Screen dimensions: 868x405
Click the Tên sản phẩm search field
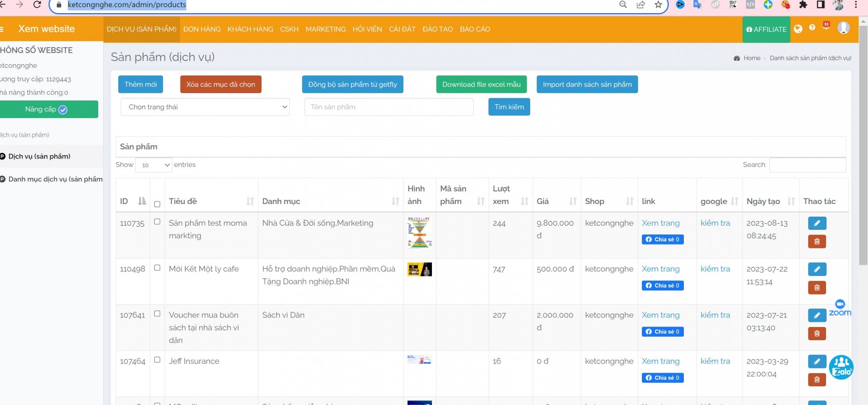pos(388,107)
